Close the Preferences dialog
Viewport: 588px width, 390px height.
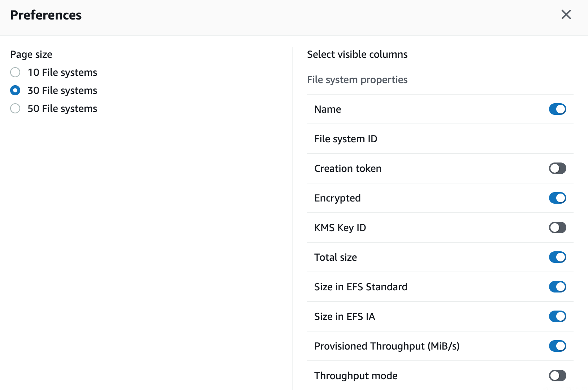tap(566, 15)
